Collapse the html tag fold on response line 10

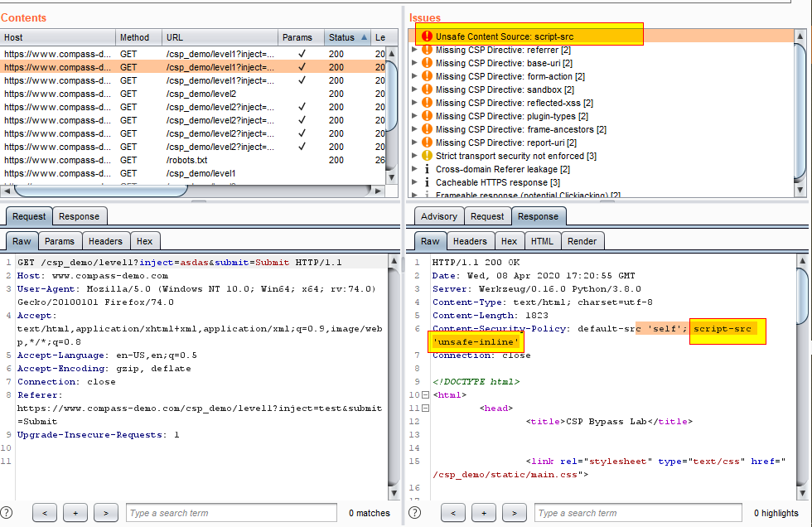click(425, 395)
